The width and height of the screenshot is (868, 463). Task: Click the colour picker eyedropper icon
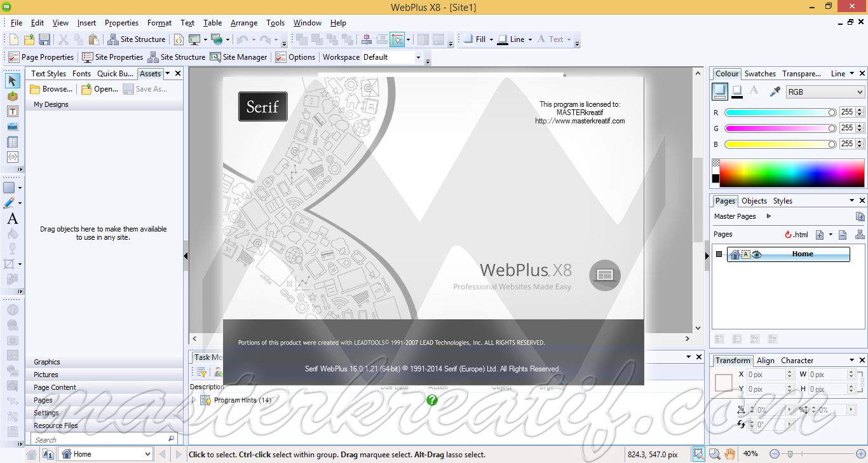pos(775,92)
